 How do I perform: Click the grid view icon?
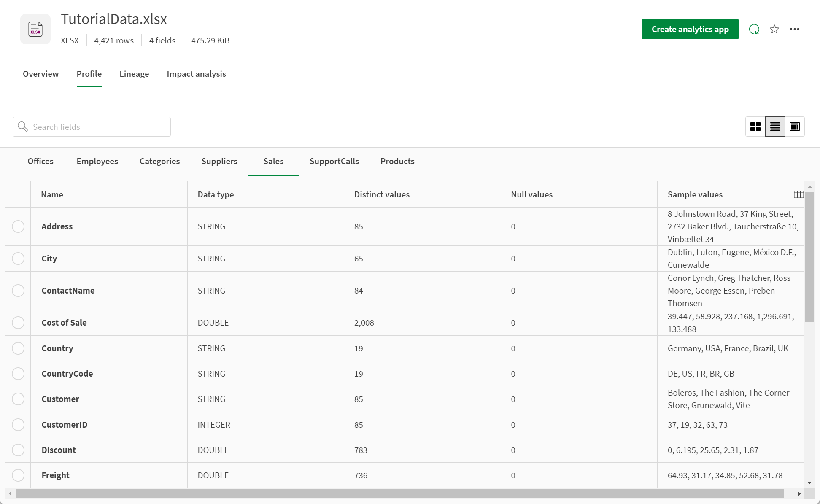pyautogui.click(x=755, y=127)
